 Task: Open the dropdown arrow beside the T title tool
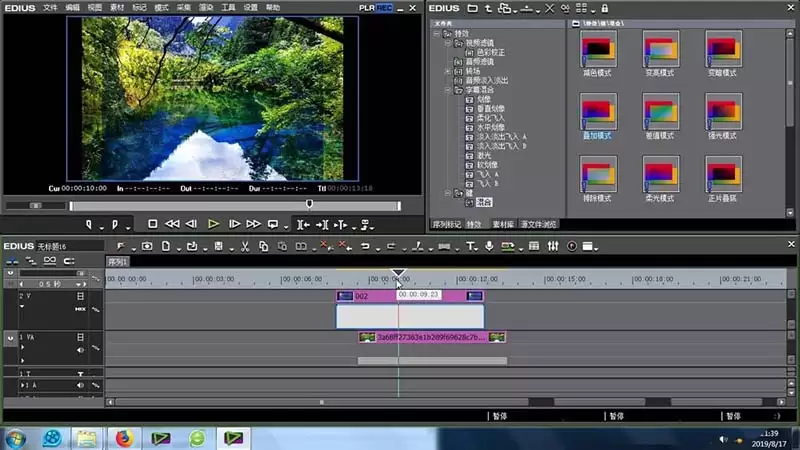click(x=478, y=249)
